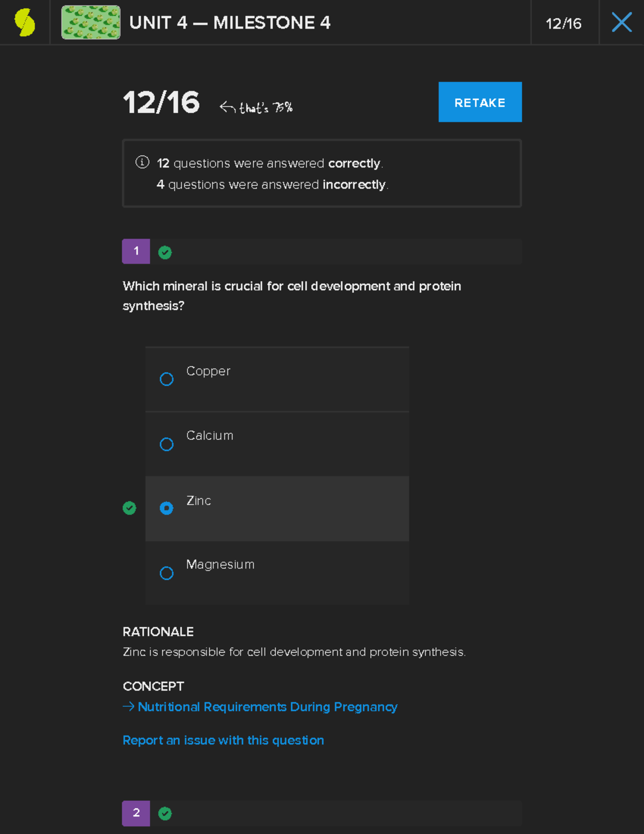Click the arrow icon before concept link

pyautogui.click(x=128, y=707)
